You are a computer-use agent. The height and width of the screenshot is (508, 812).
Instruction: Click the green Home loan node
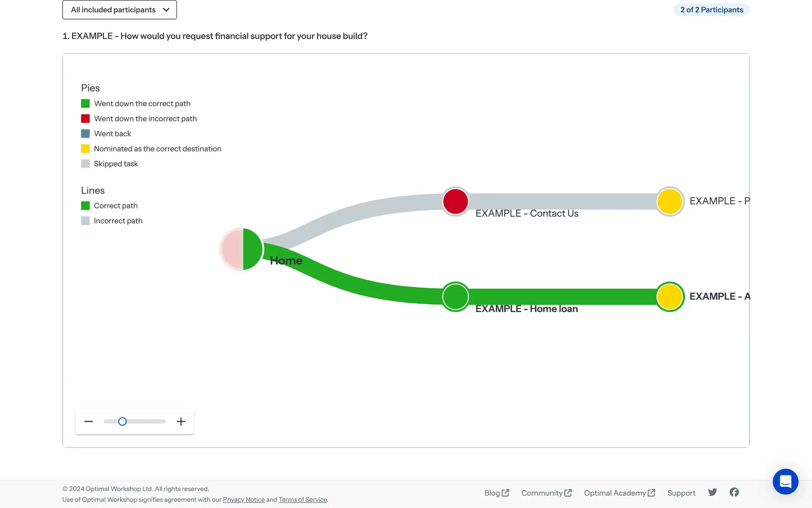(x=455, y=297)
